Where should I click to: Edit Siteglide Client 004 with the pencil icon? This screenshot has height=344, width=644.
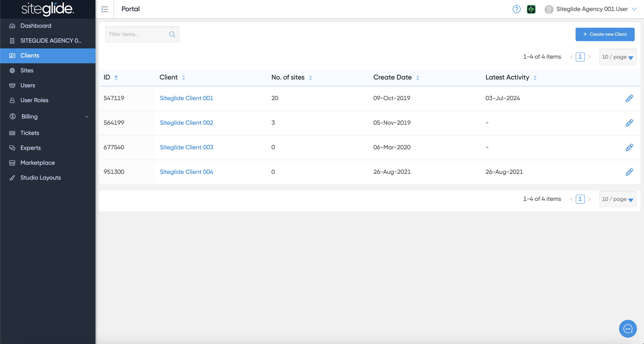[629, 172]
